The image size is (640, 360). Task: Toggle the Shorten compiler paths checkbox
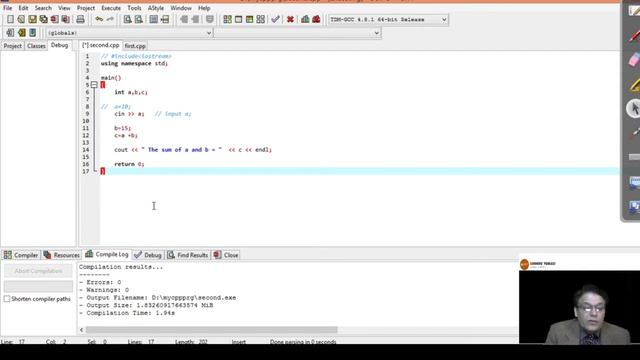[x=7, y=299]
